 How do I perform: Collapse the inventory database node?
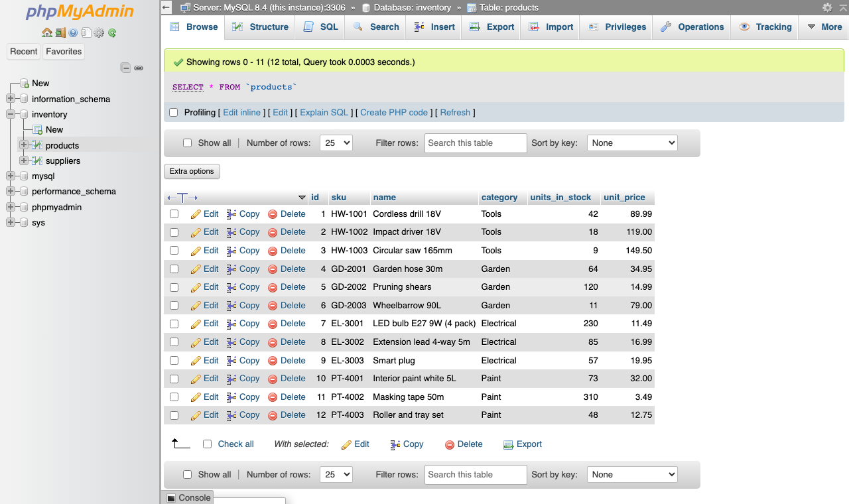coord(10,114)
